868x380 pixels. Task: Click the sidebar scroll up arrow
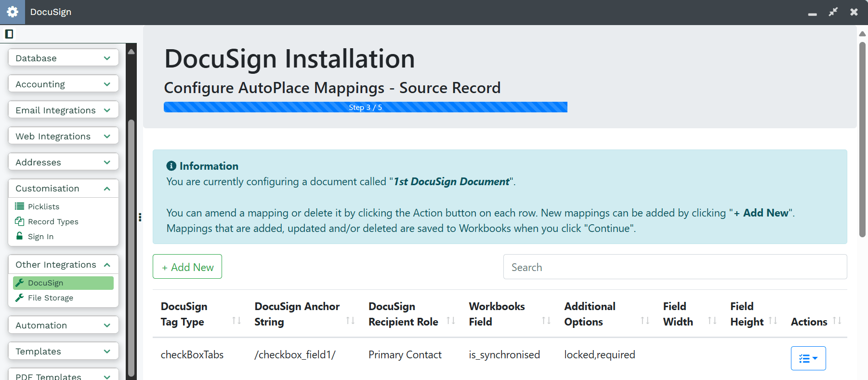[x=131, y=51]
